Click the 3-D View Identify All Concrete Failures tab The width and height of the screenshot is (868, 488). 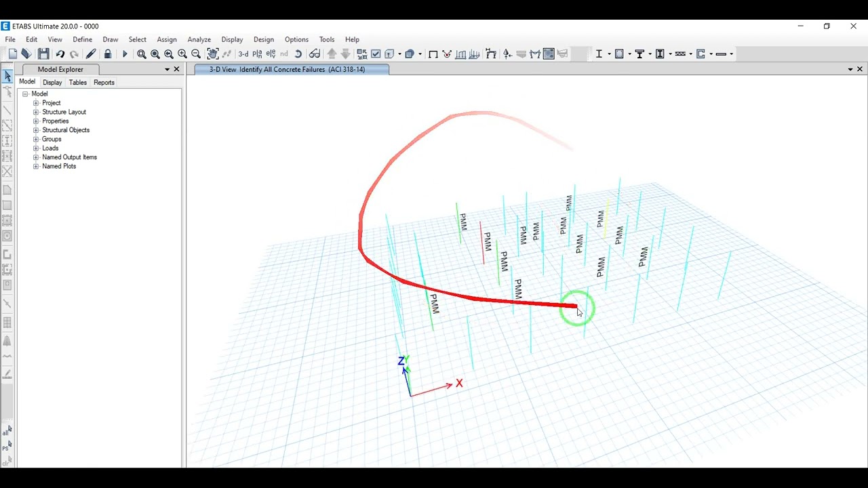[x=292, y=69]
